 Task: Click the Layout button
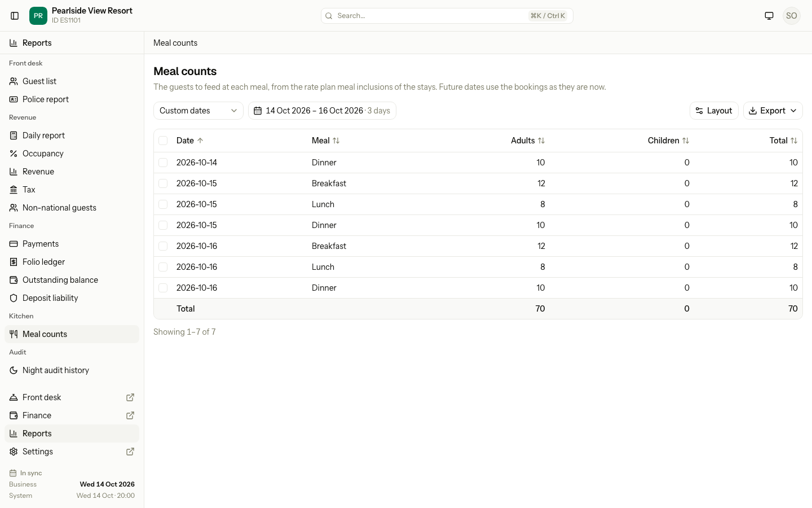tap(714, 111)
